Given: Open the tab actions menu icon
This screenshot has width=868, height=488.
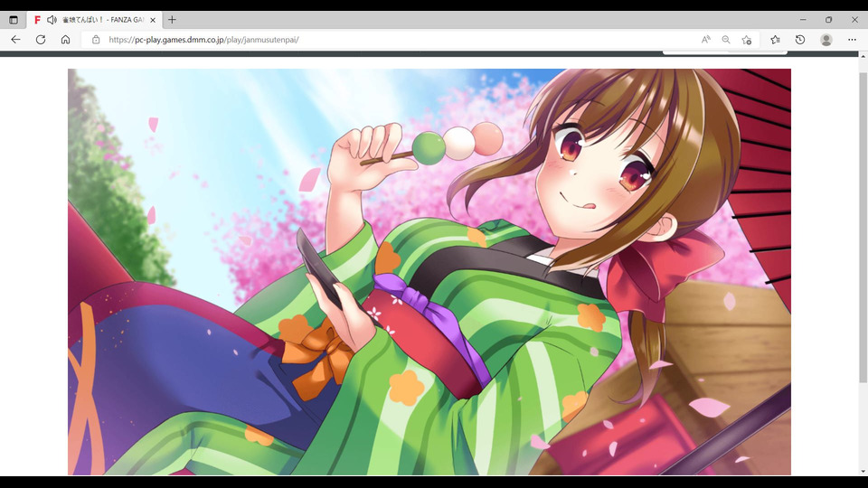Looking at the screenshot, I should tap(14, 20).
